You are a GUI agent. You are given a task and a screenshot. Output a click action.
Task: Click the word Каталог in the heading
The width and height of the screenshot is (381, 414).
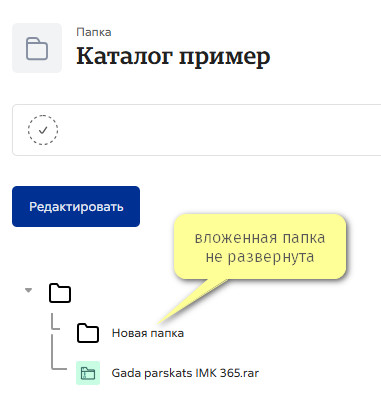[124, 56]
